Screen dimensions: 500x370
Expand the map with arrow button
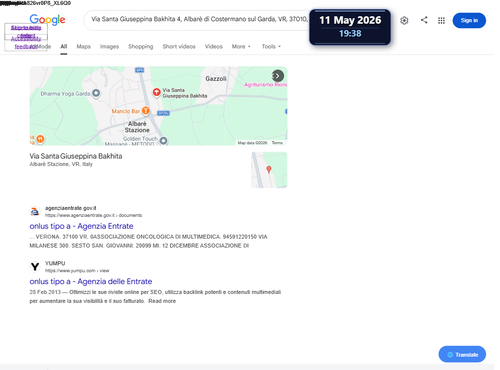[x=277, y=76]
